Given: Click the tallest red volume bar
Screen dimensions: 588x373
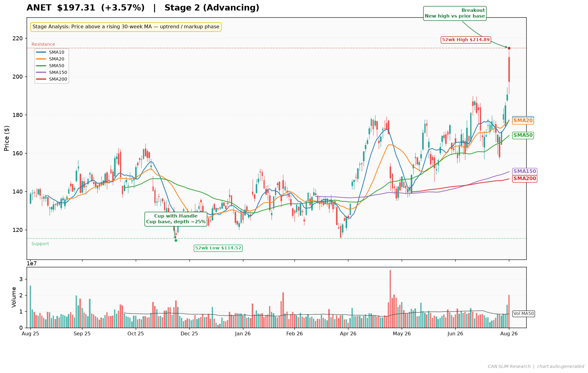Looking at the screenshot, I should 390,299.
